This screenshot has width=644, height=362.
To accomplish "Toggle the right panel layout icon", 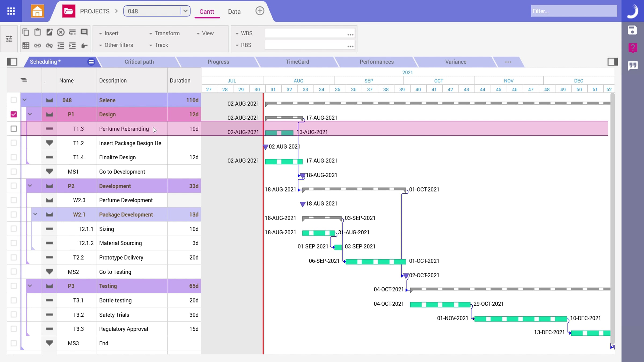I will [613, 62].
